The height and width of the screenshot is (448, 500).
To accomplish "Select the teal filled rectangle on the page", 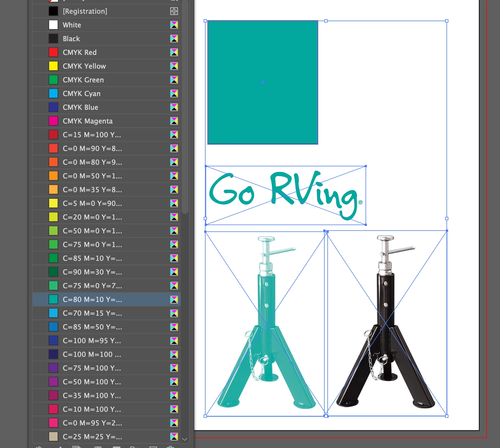I will 263,82.
